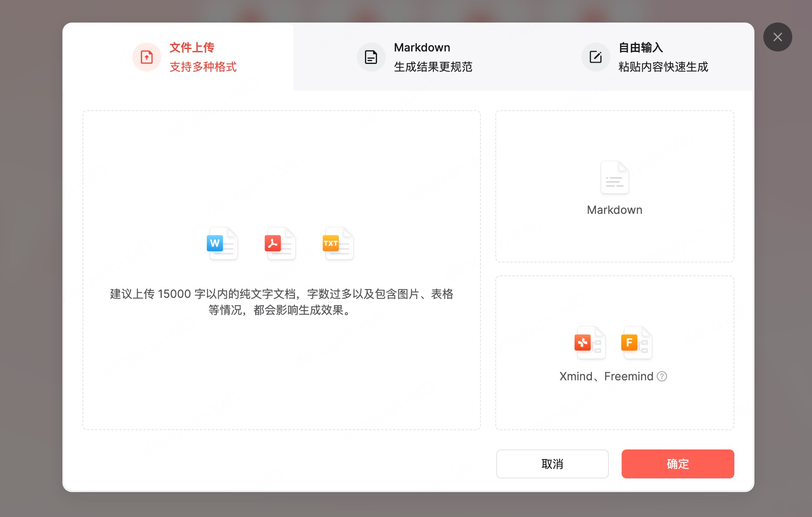Click the help question mark next to Freemind
This screenshot has width=812, height=517.
pos(662,376)
